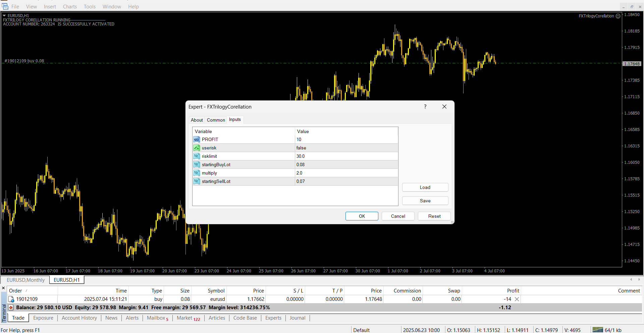
Task: Close the Terminal panel with its X
Action: (3, 288)
